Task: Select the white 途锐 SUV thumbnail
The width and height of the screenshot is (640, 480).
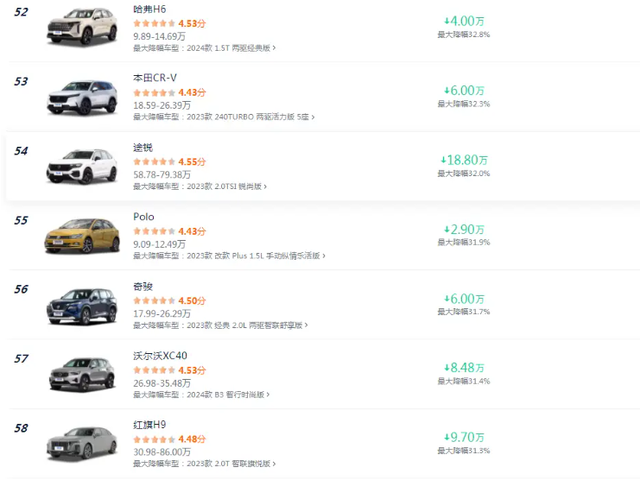Action: [x=82, y=167]
